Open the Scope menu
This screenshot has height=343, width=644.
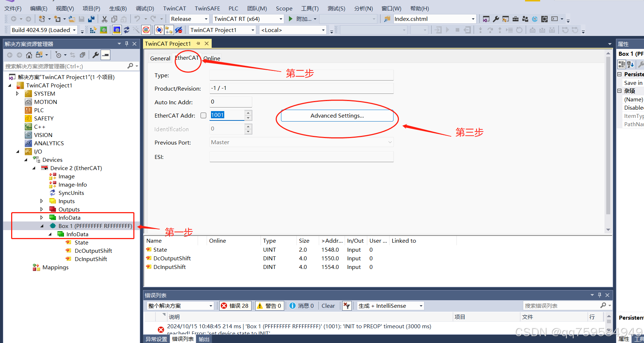point(284,8)
